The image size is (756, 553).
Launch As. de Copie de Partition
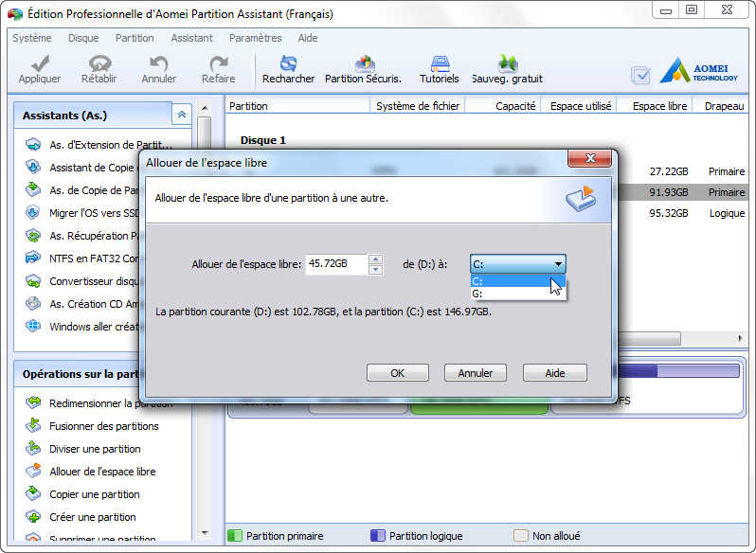82,190
